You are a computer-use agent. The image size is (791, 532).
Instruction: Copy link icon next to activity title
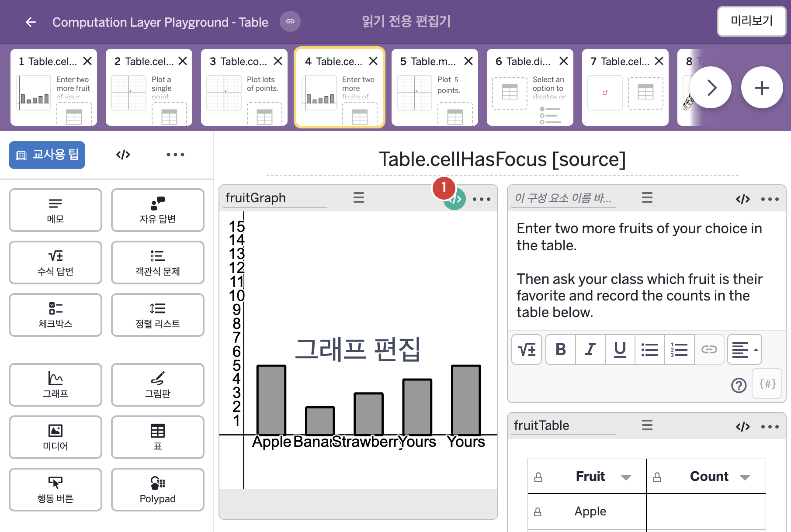point(290,21)
